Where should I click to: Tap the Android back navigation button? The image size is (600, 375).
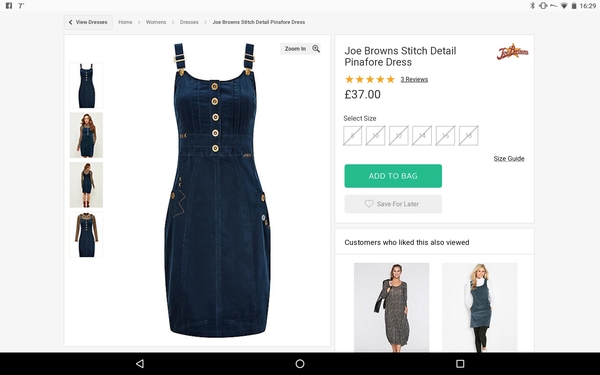click(x=140, y=363)
